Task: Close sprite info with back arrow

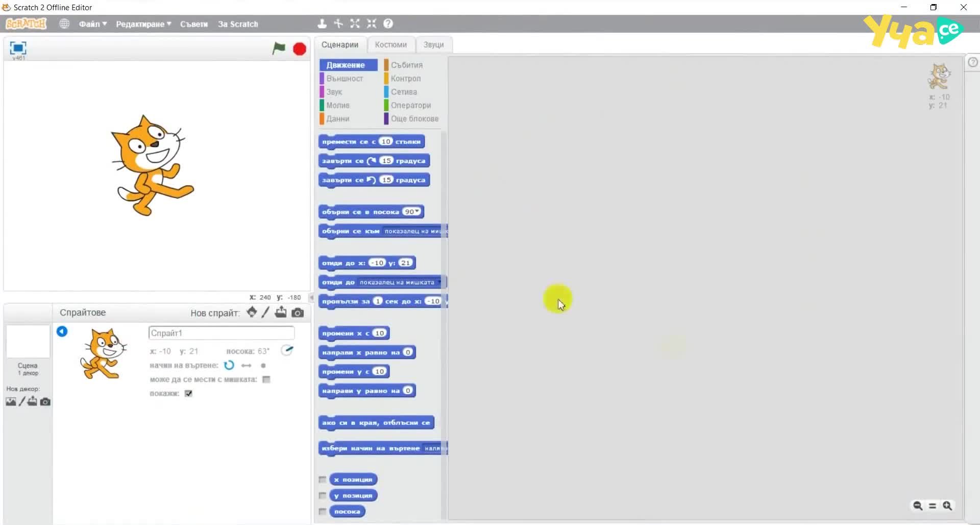Action: [62, 331]
